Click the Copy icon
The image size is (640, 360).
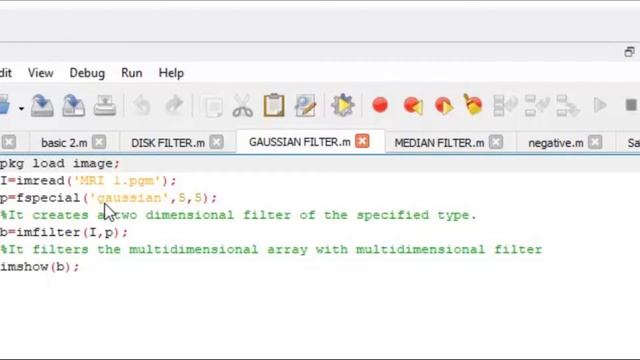point(212,106)
